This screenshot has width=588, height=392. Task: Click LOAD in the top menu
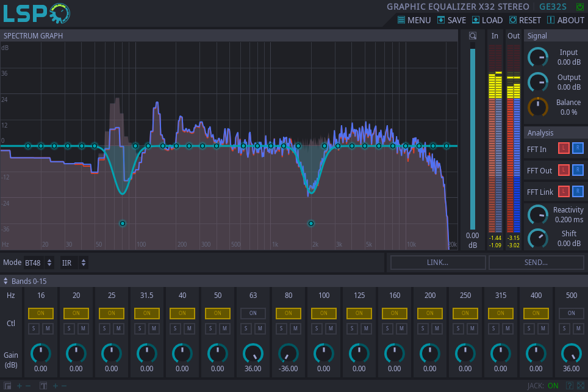pos(487,20)
